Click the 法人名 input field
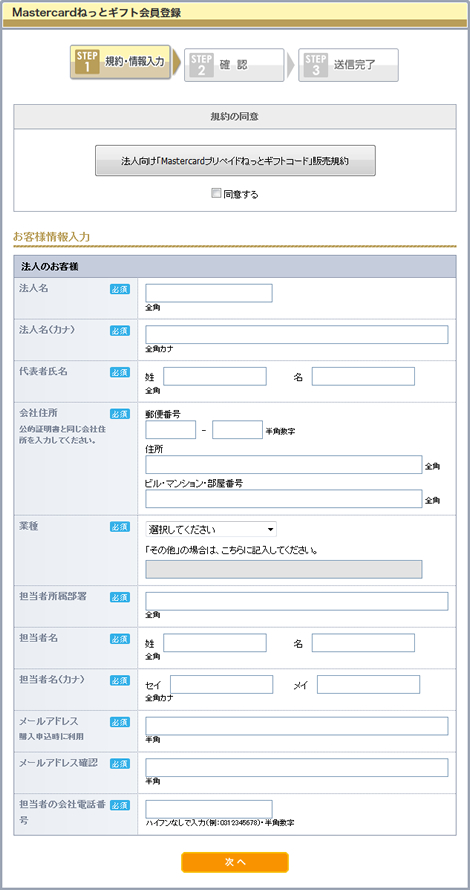The height and width of the screenshot is (890, 470). tap(209, 293)
